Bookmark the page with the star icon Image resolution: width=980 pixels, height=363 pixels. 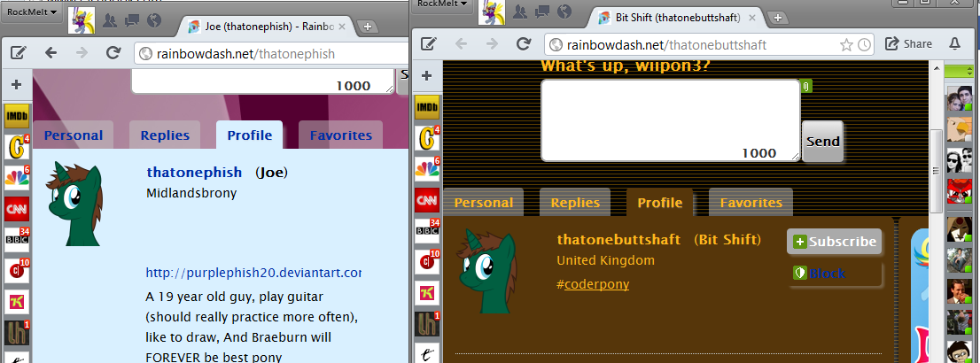pyautogui.click(x=846, y=44)
